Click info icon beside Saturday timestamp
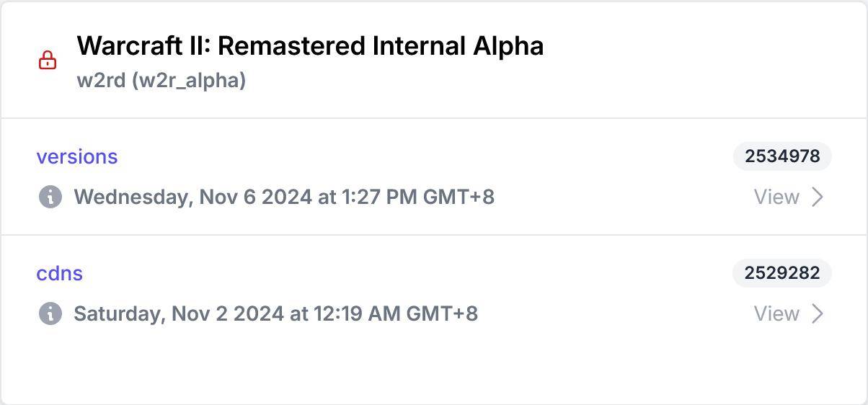The height and width of the screenshot is (405, 868). click(x=50, y=313)
